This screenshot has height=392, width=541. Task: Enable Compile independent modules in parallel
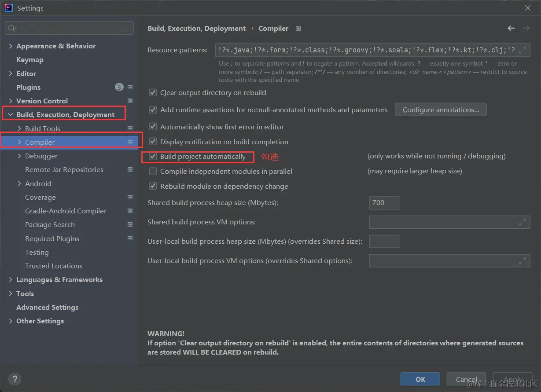[x=153, y=172]
